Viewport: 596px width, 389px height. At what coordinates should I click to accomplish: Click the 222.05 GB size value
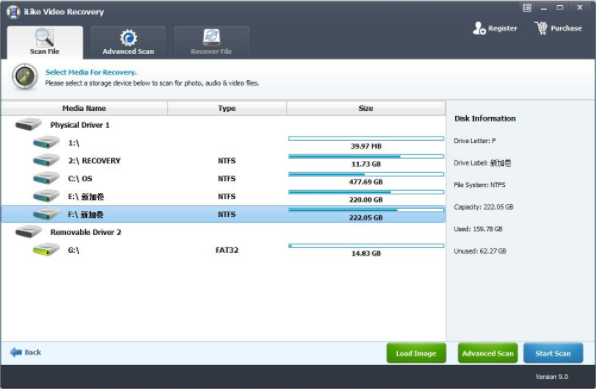tap(366, 218)
